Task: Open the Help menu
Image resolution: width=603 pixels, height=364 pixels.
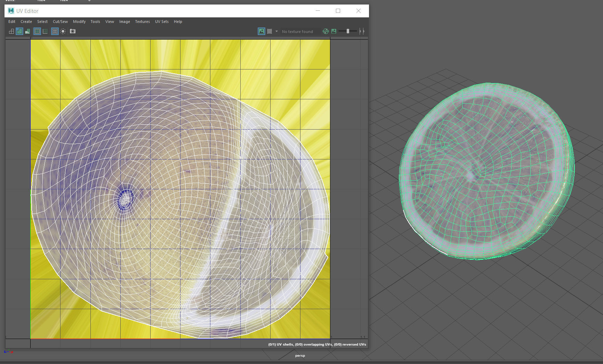Action: pos(178,22)
